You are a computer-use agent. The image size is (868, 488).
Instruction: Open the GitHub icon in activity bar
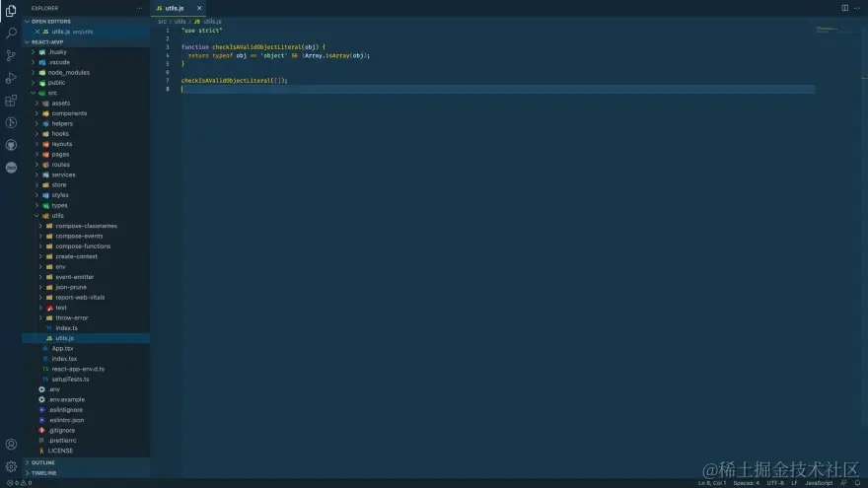[11, 145]
